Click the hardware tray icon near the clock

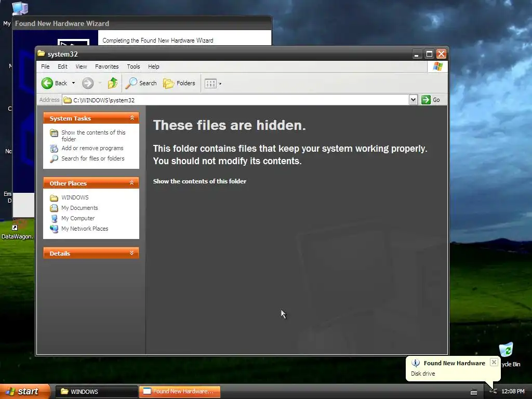494,392
